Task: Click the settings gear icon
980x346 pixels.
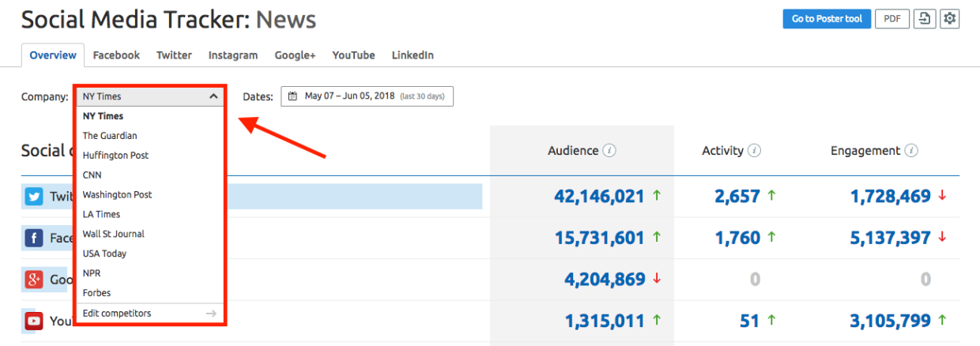Action: (x=949, y=19)
